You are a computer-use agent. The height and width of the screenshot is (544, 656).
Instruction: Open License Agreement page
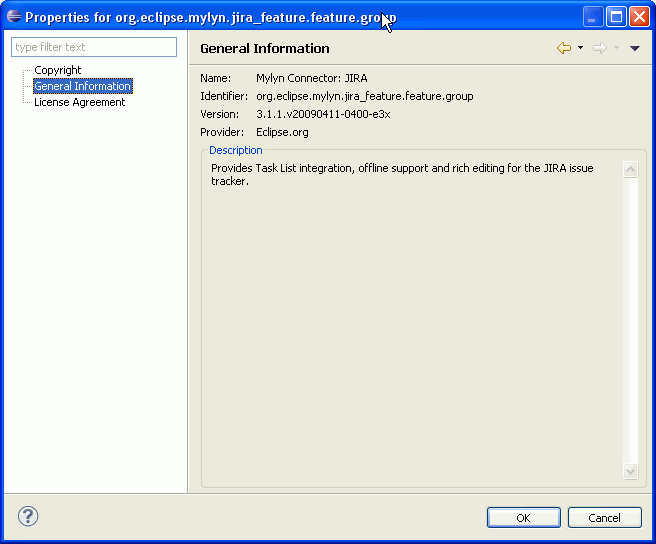tap(79, 102)
